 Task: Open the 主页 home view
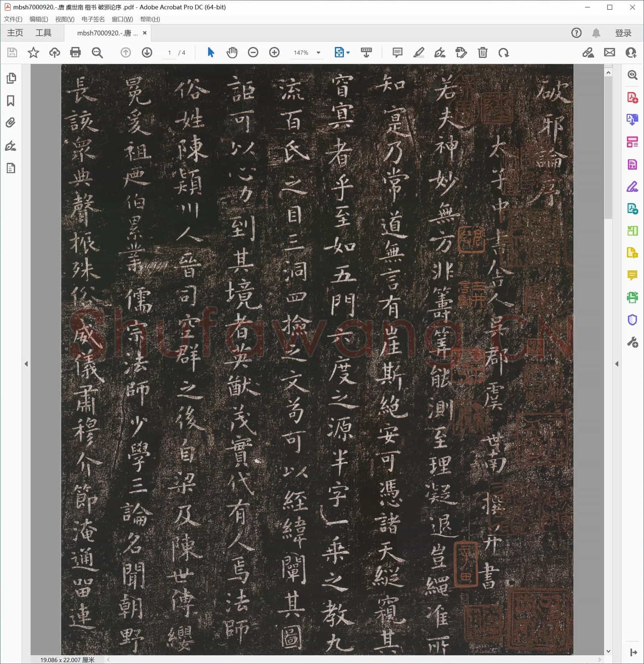(15, 33)
